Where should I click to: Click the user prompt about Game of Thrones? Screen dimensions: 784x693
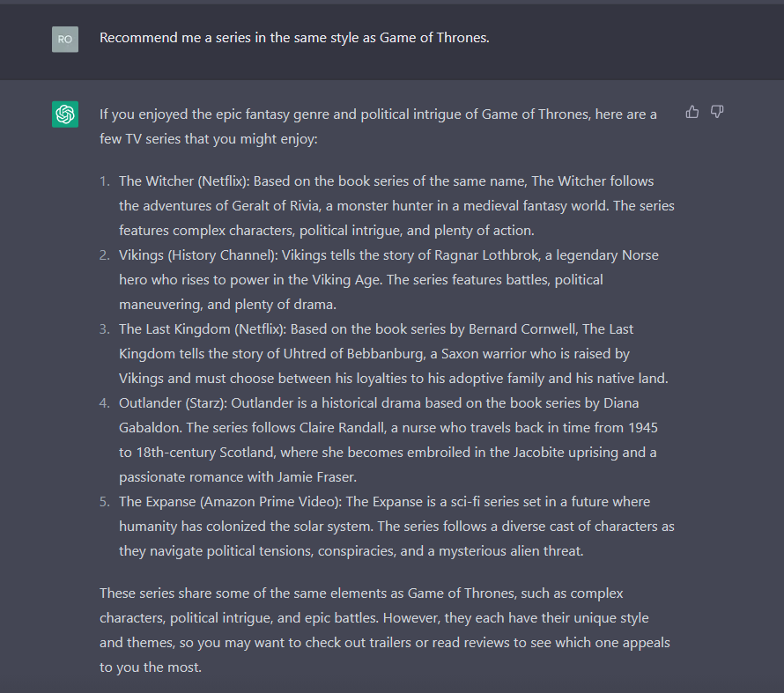pos(294,38)
